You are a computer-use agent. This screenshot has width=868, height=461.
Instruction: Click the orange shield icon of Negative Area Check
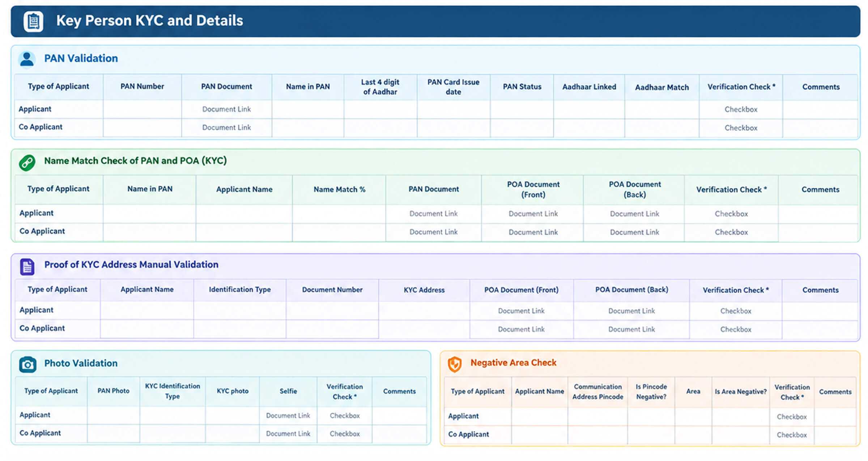(455, 364)
